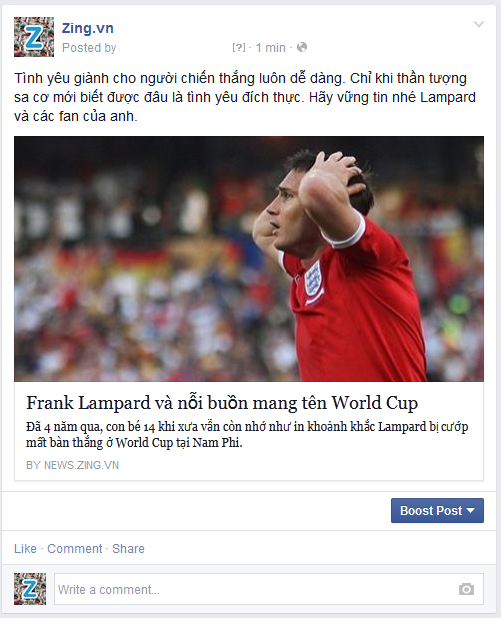
Task: Open the Frank Lampard article photo
Action: click(249, 259)
